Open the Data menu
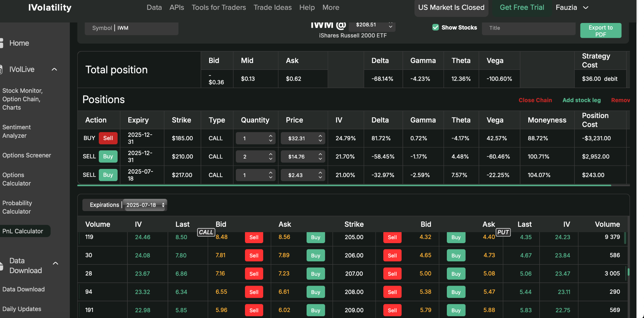This screenshot has height=318, width=644. (x=154, y=8)
